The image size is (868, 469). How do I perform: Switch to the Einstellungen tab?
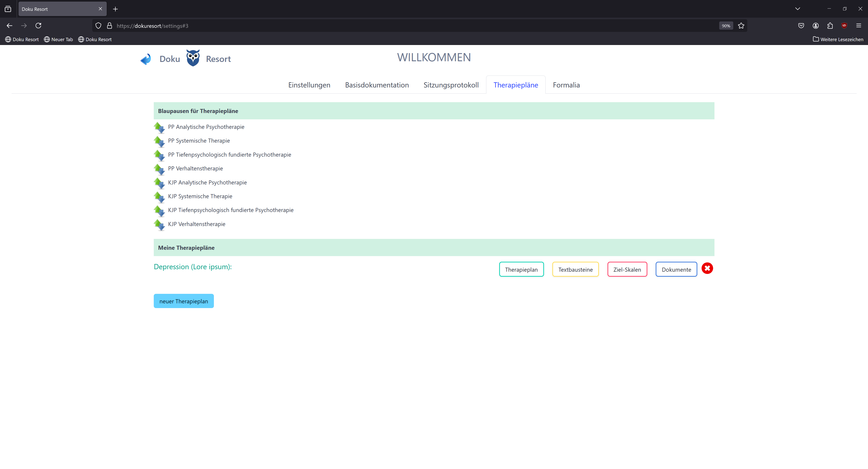click(309, 85)
